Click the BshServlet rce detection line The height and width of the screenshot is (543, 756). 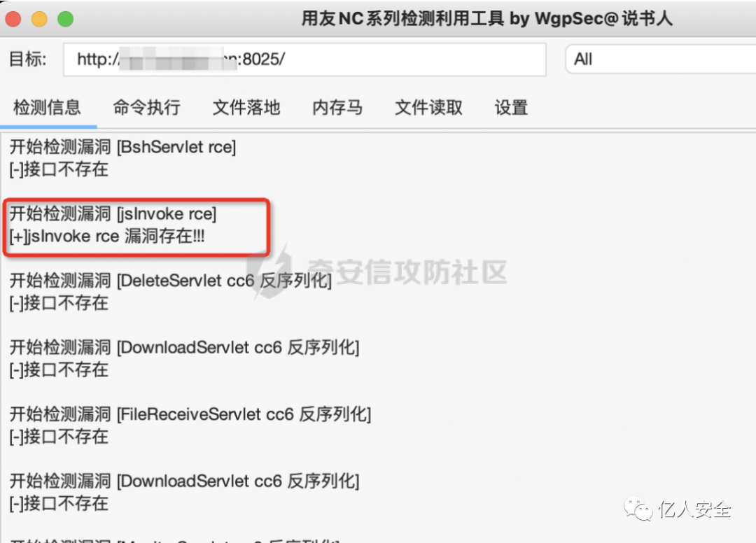pyautogui.click(x=123, y=146)
